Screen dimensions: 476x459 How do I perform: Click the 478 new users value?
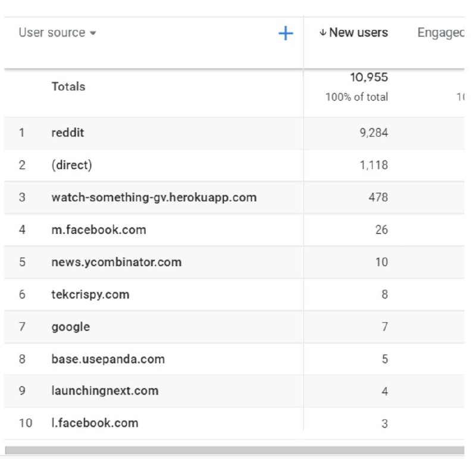(378, 198)
